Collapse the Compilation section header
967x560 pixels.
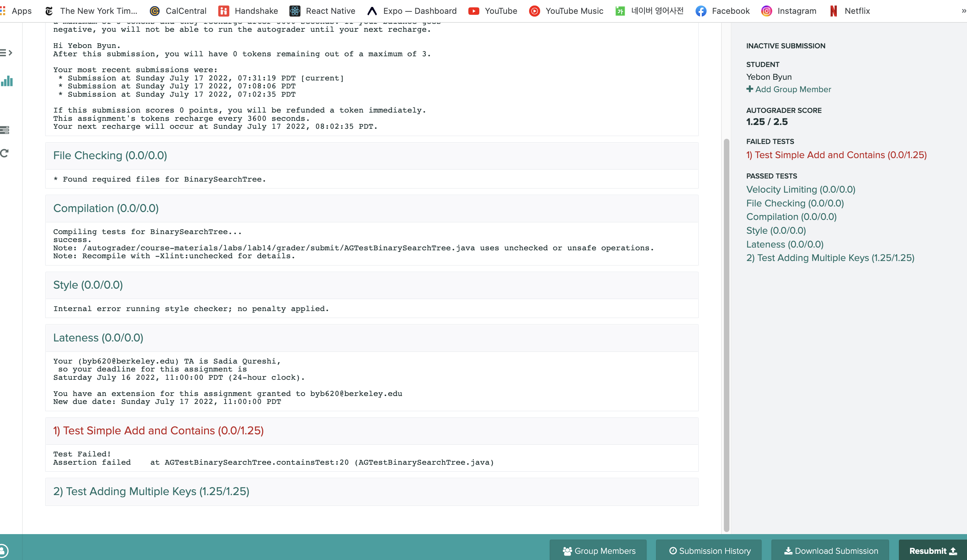click(106, 208)
